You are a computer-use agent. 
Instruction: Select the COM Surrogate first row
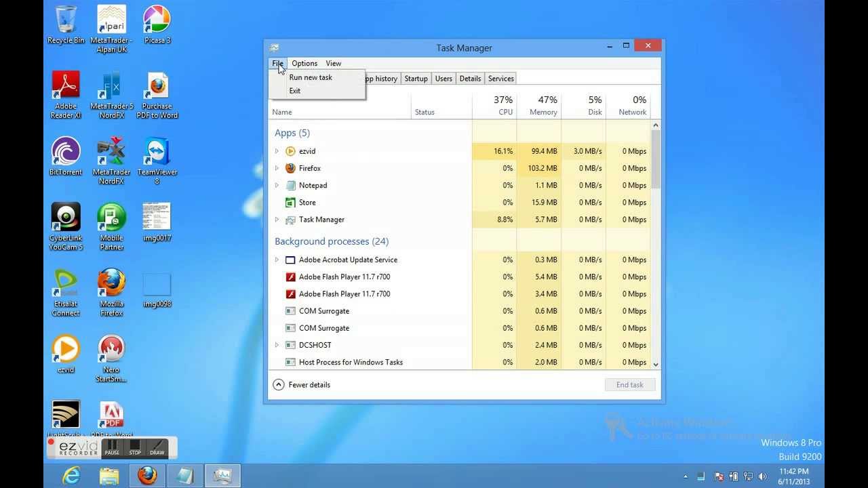pos(460,311)
